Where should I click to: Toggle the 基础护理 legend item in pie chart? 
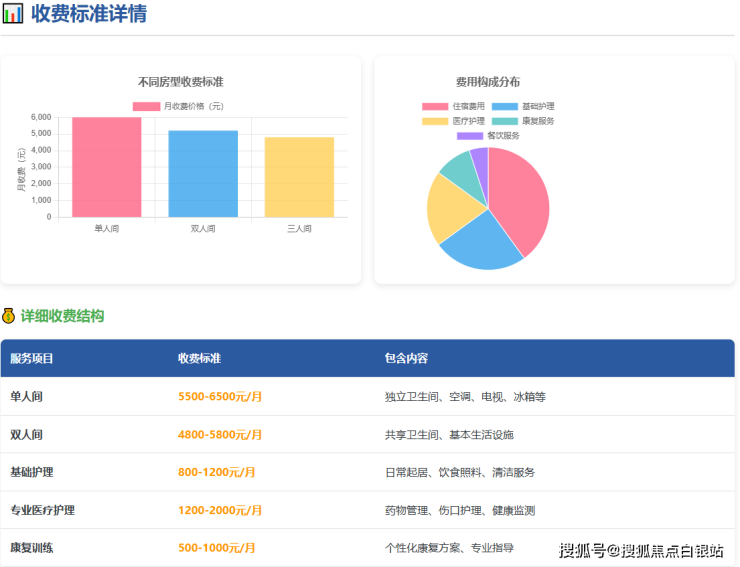click(x=523, y=106)
